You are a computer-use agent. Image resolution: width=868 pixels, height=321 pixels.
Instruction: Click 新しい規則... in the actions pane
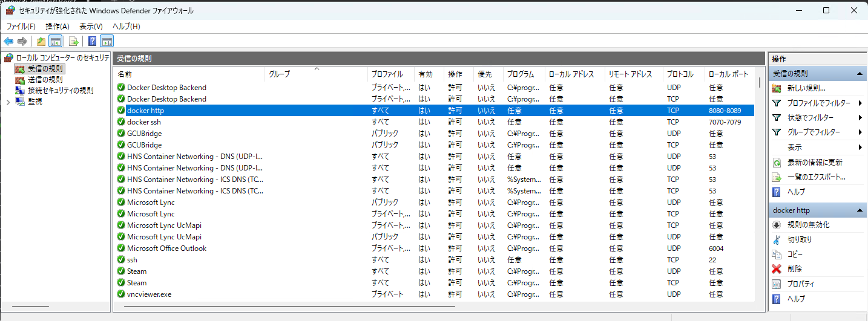click(806, 88)
